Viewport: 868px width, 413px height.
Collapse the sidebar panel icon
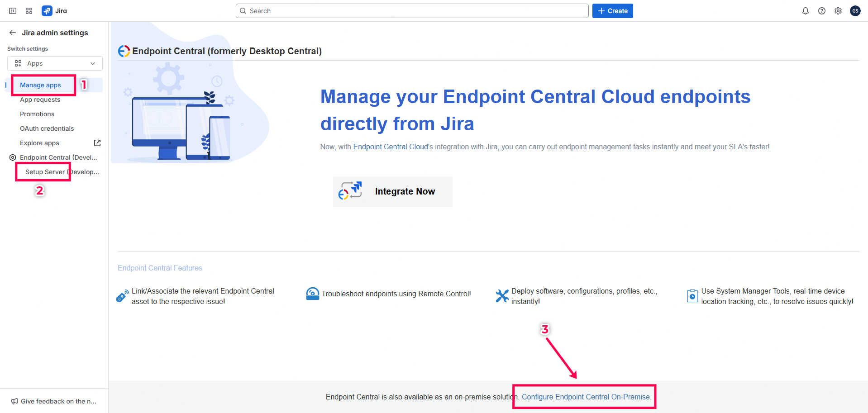[13, 11]
